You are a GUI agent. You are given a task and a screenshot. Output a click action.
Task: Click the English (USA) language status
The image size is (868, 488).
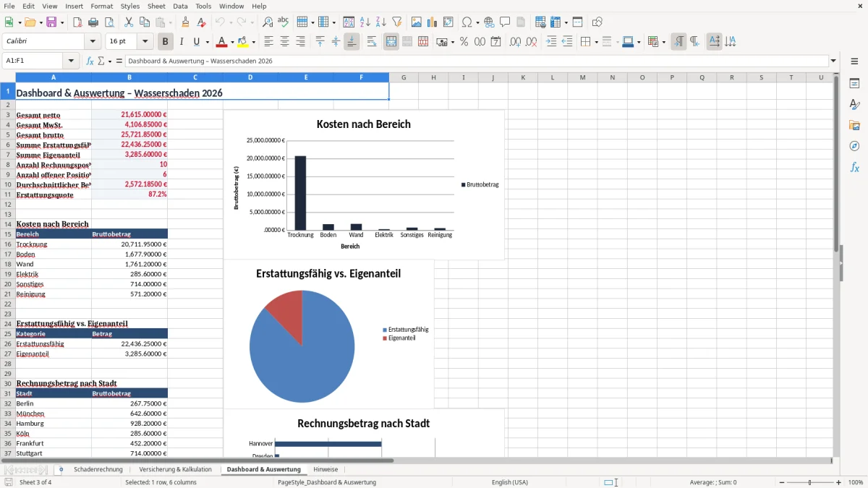[x=510, y=482]
